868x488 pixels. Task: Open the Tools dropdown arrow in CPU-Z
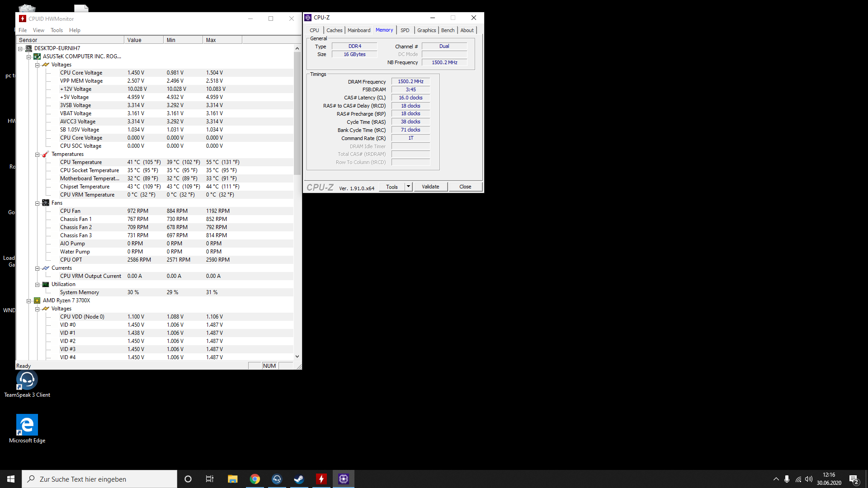[408, 187]
